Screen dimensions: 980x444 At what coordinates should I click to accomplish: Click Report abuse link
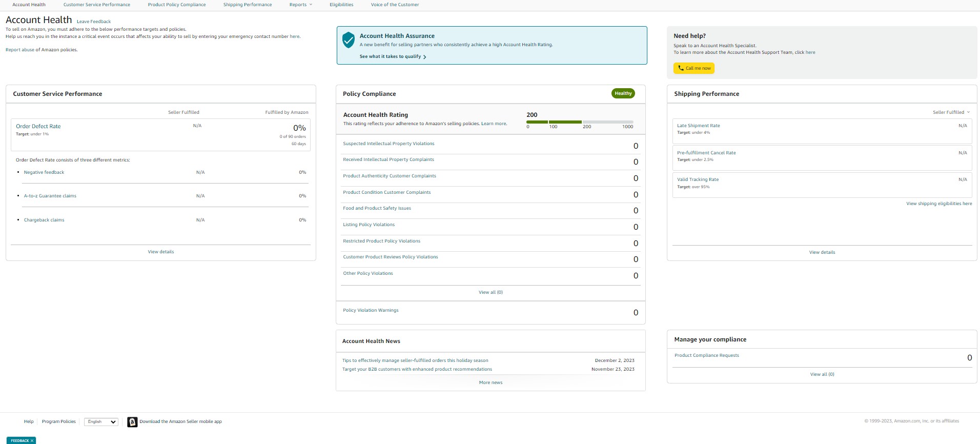coord(20,50)
